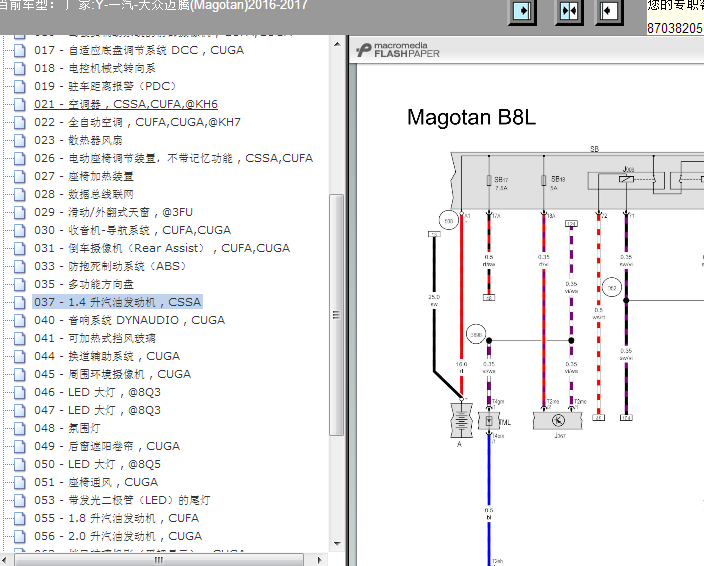Open 055 1.8L gasoline engine, CUFA
The image size is (704, 566).
coord(117,518)
